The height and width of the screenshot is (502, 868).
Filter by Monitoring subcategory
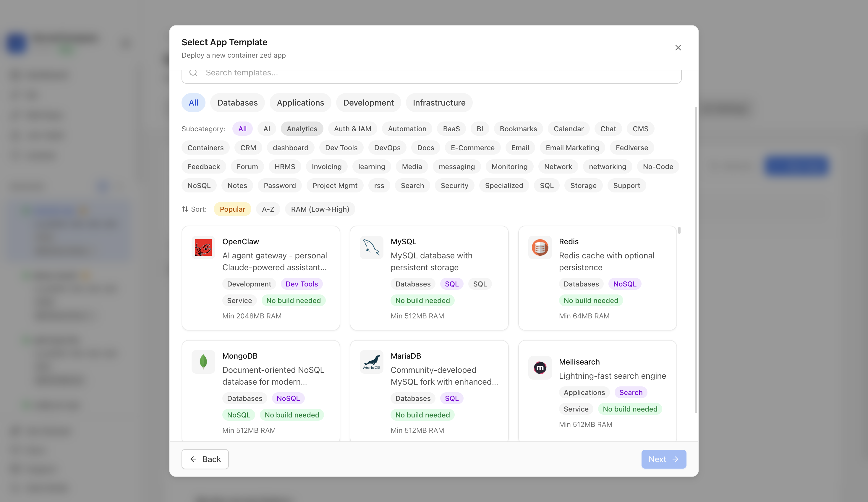[x=509, y=166]
